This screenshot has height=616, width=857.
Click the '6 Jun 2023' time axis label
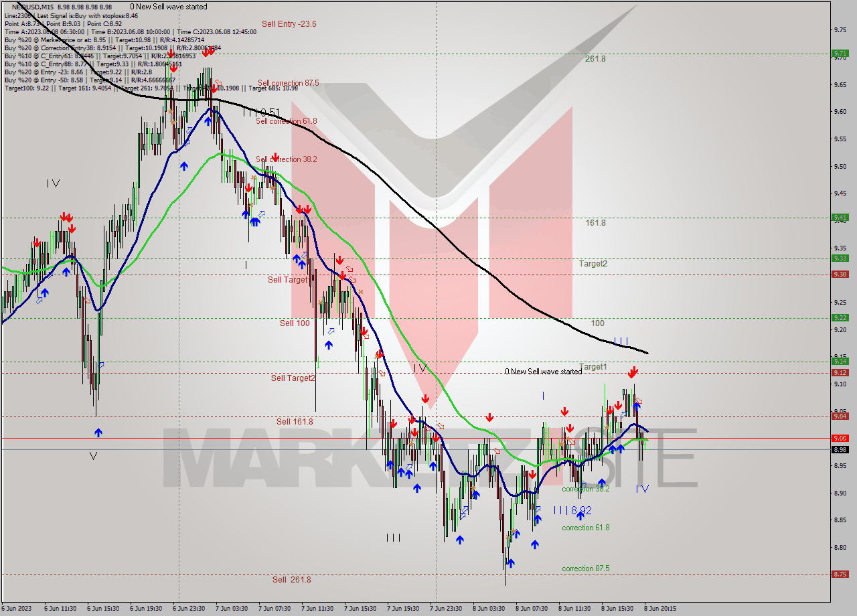tap(15, 608)
